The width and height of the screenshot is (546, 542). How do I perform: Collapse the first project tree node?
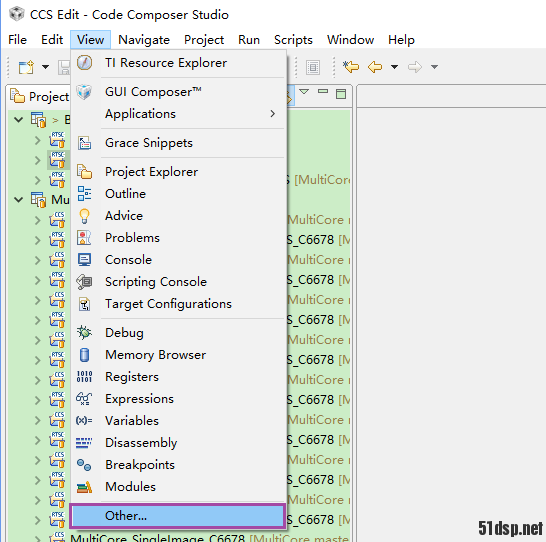point(18,120)
